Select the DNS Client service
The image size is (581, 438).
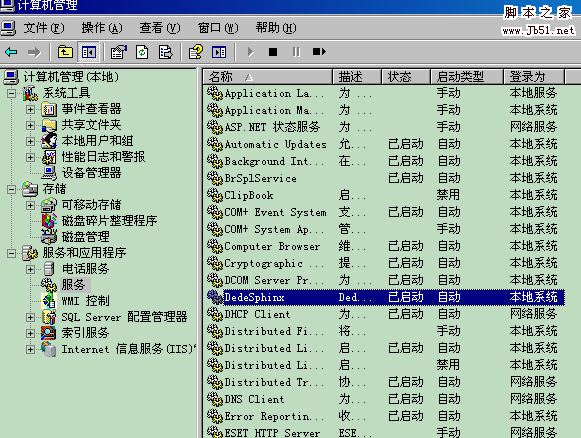tap(385, 399)
